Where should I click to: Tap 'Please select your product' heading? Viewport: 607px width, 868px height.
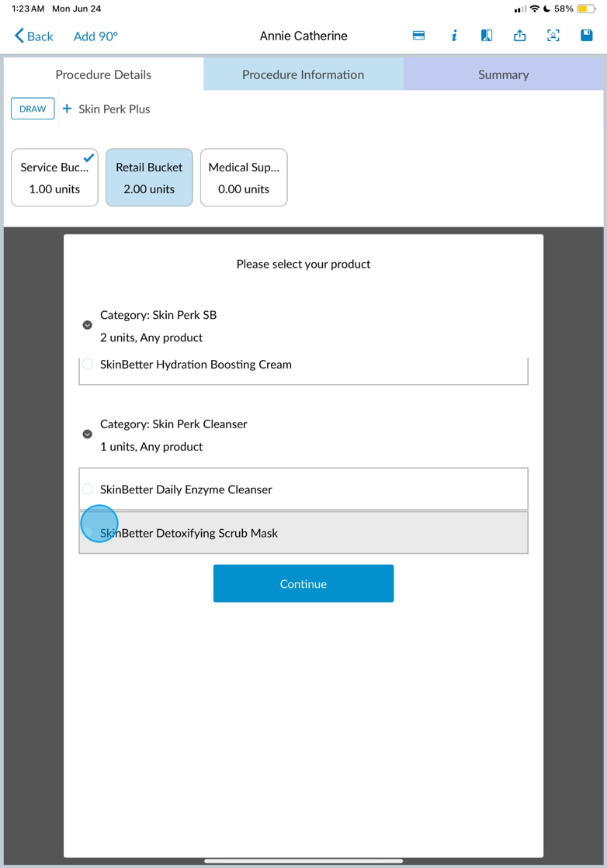coord(303,264)
